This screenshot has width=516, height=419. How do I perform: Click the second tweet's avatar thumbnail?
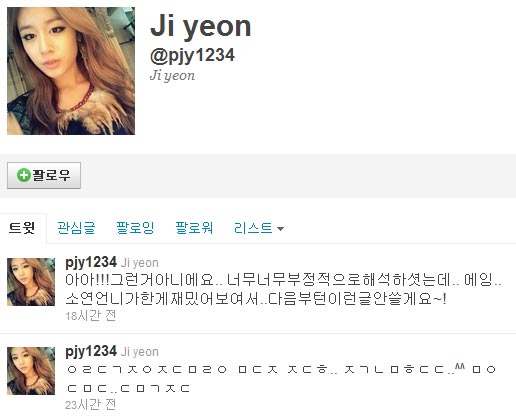point(31,371)
